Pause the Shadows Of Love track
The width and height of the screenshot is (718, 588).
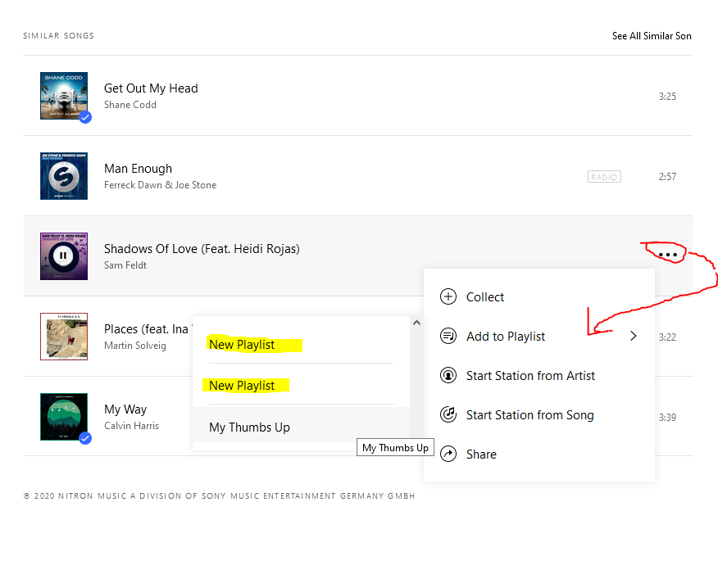pyautogui.click(x=63, y=256)
